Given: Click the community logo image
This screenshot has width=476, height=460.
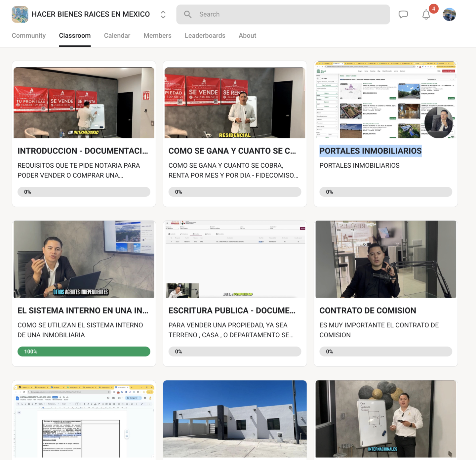Looking at the screenshot, I should point(20,15).
